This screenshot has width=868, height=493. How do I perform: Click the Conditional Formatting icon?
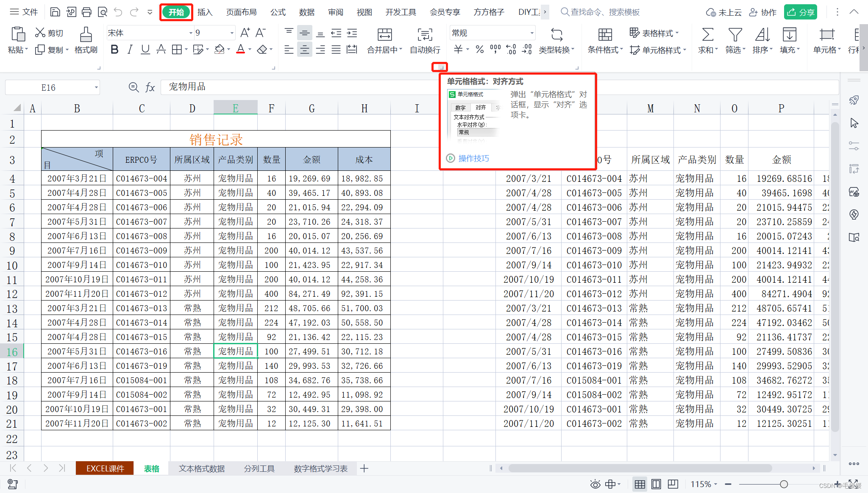click(605, 35)
